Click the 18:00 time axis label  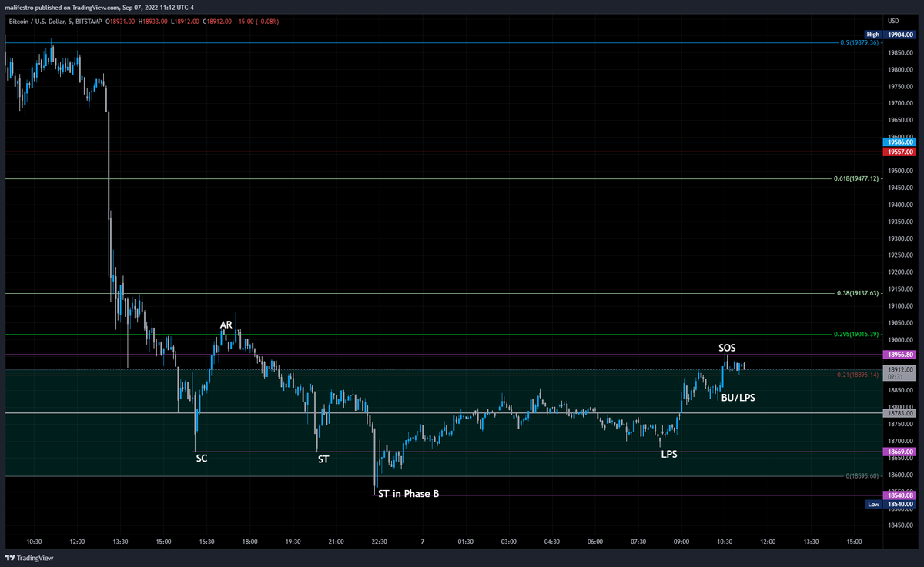point(249,542)
